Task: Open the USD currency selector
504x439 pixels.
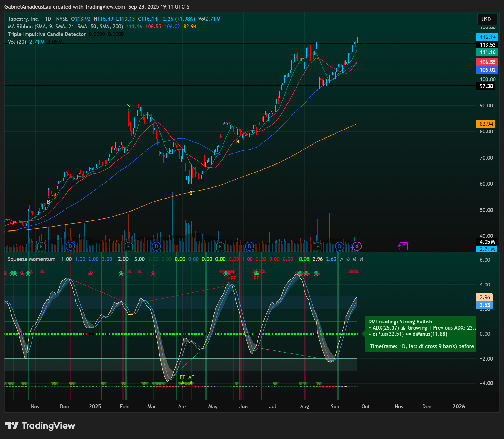Action: point(487,19)
